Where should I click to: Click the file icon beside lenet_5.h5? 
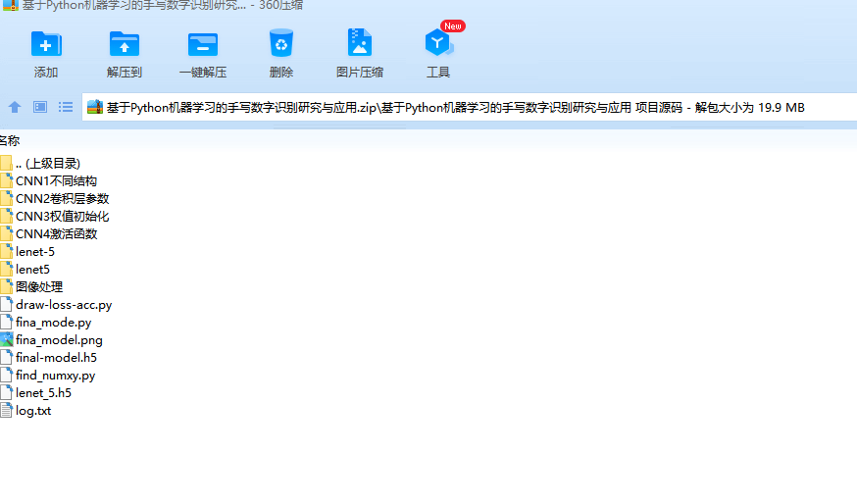[x=6, y=393]
